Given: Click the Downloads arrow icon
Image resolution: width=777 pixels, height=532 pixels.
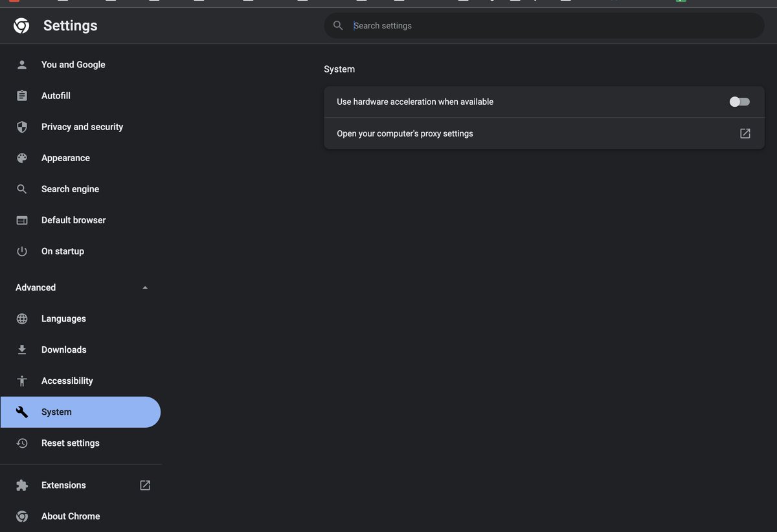Looking at the screenshot, I should (21, 349).
